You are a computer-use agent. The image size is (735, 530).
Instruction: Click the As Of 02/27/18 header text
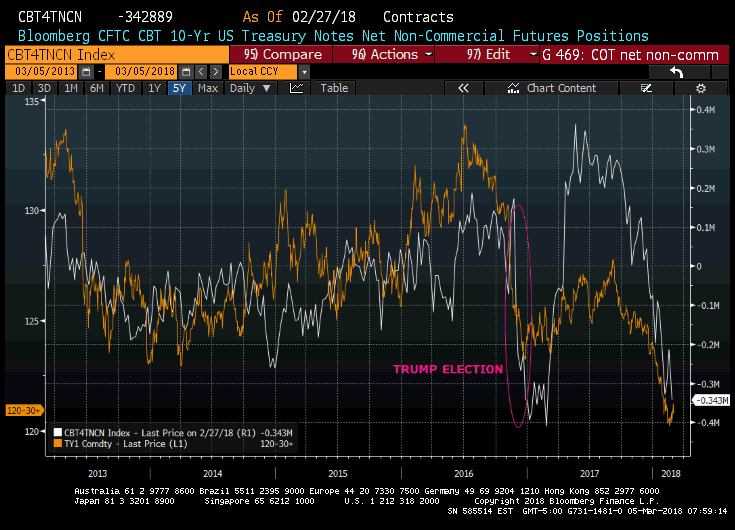coord(299,17)
